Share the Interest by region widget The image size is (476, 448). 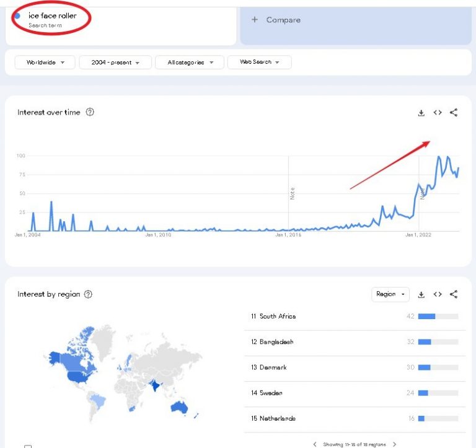(x=454, y=294)
